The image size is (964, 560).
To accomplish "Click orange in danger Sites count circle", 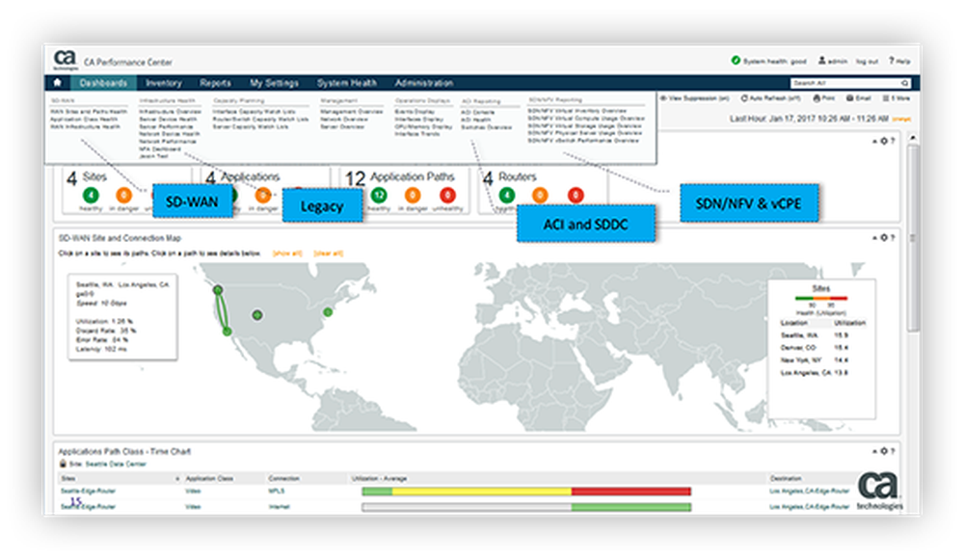I will [123, 196].
